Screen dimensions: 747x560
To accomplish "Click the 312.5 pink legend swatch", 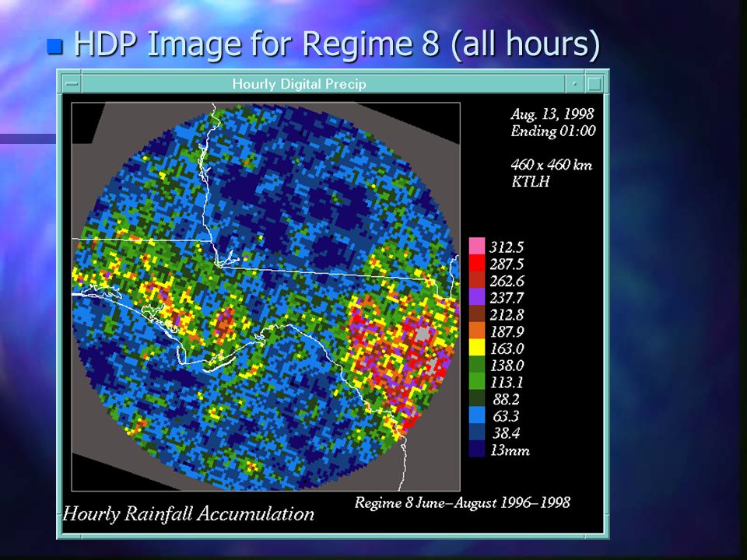I will click(477, 246).
